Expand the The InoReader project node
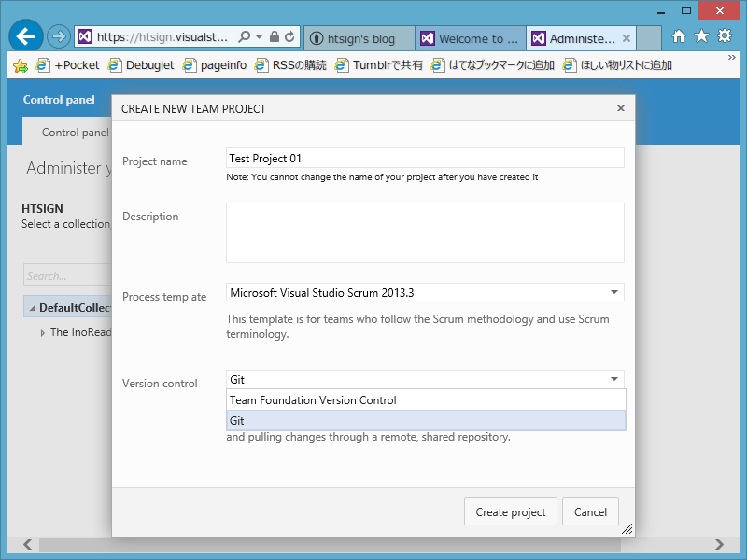Screen dimensions: 747x560 click(x=43, y=333)
